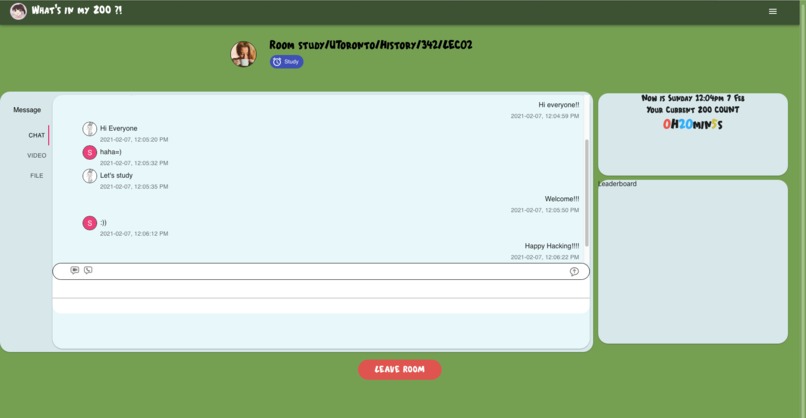Click the Message sidebar label
806x418 pixels.
(27, 110)
